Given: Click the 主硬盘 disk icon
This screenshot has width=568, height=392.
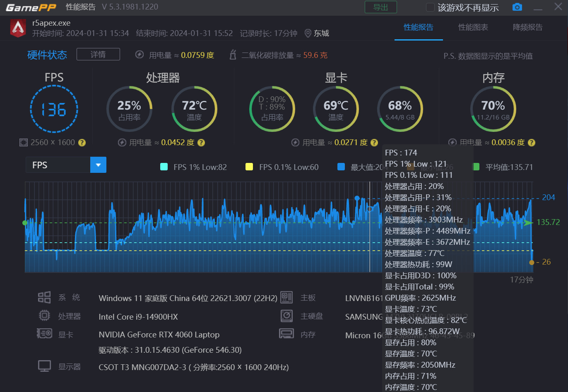Looking at the screenshot, I should click(x=286, y=316).
